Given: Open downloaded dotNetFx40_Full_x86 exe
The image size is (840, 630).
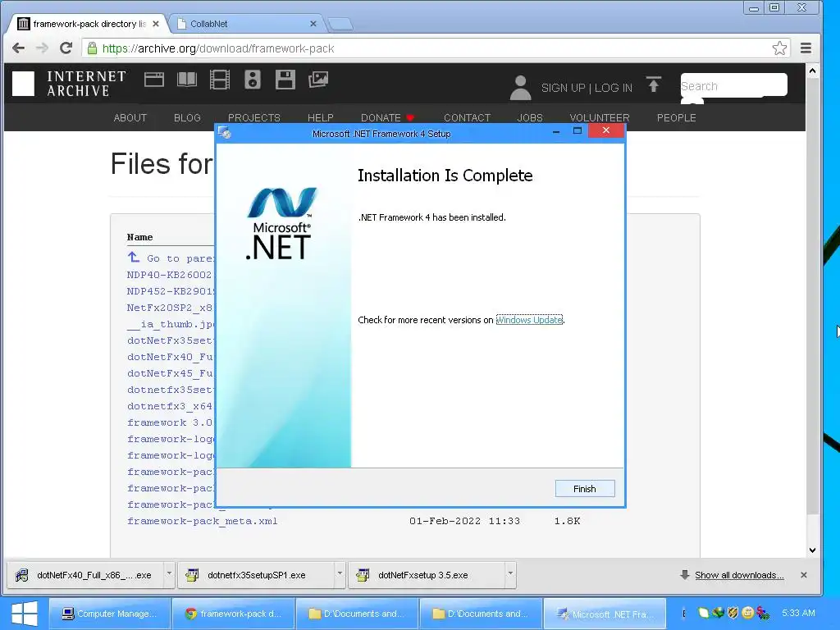Looking at the screenshot, I should pyautogui.click(x=85, y=575).
